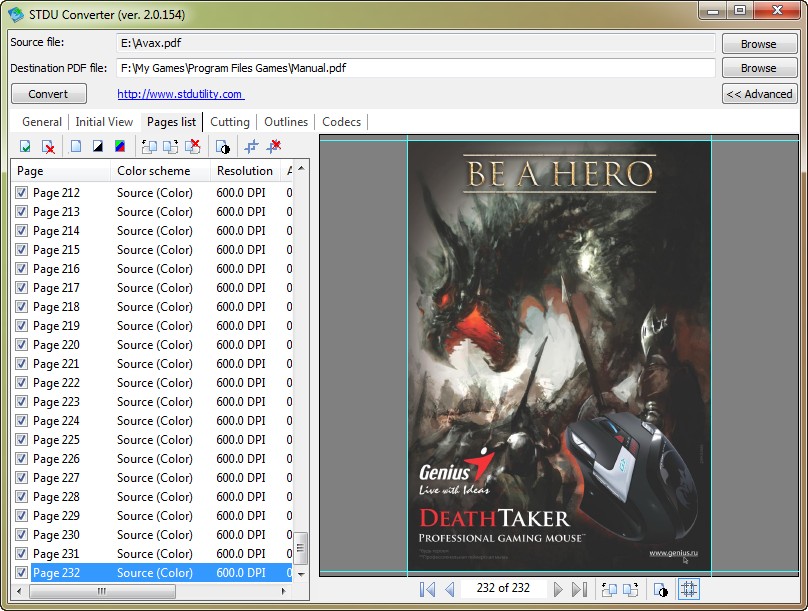The image size is (808, 611).
Task: Select the Page 220 row label
Action: (x=56, y=345)
